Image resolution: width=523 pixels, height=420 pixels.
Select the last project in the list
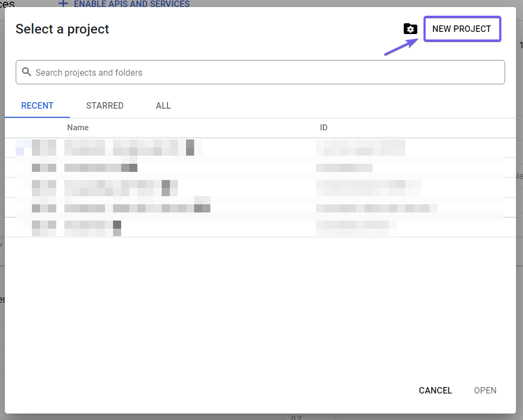point(216,227)
